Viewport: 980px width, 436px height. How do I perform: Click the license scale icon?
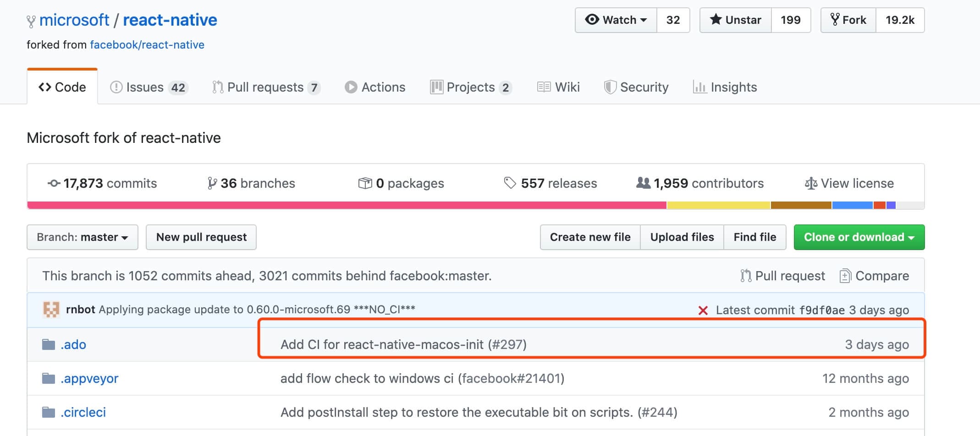(810, 184)
